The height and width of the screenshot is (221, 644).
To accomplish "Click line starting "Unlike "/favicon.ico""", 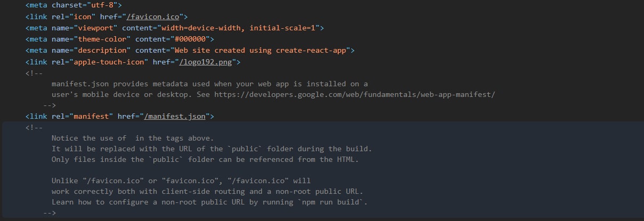I will [x=181, y=181].
